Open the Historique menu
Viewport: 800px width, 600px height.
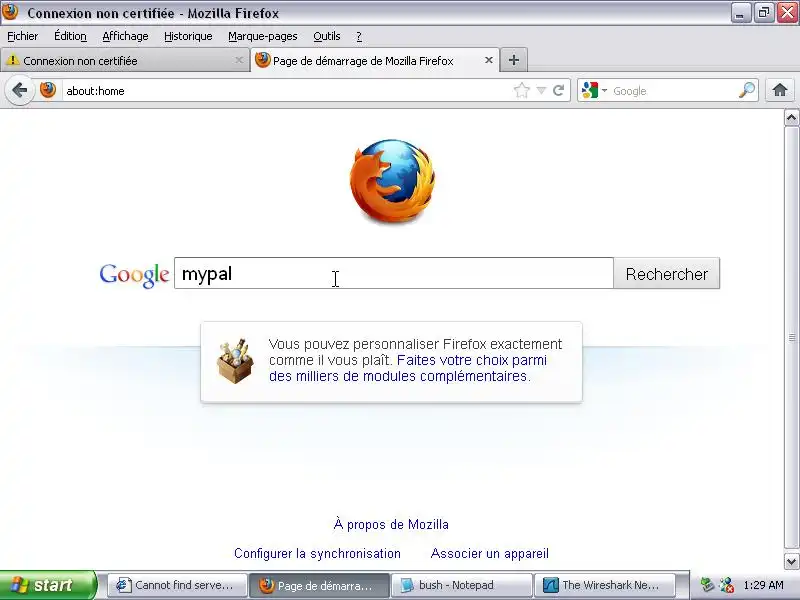tap(188, 36)
